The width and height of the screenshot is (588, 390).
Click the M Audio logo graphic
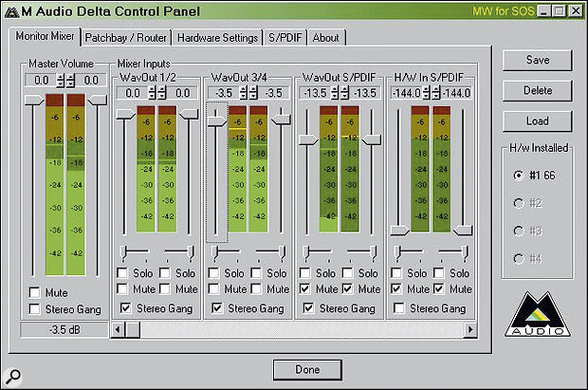click(537, 314)
